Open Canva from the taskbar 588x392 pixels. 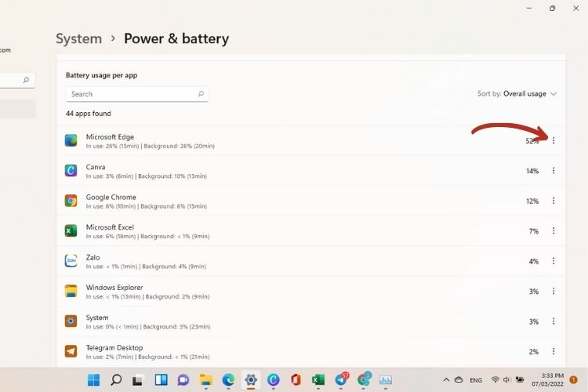tap(274, 380)
